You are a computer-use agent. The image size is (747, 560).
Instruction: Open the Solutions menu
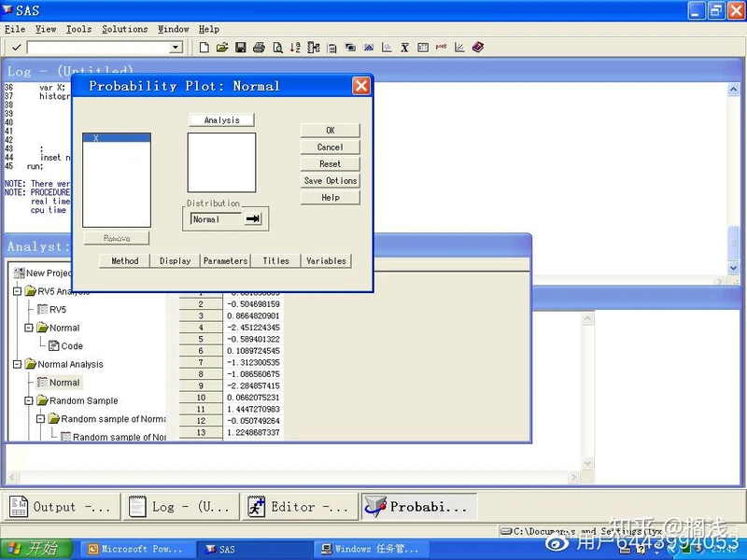(x=125, y=29)
